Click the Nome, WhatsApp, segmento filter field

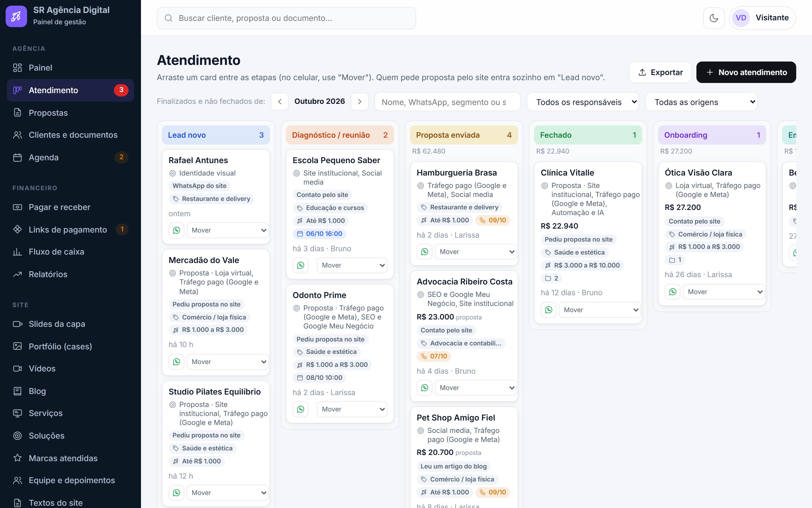[448, 102]
